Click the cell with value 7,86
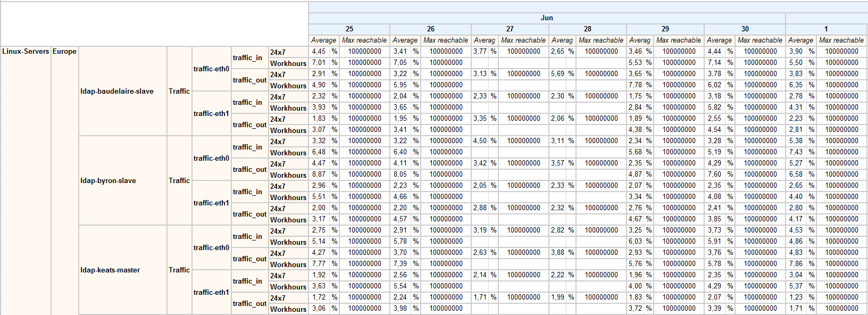Screen dimensions: 868x315 coord(796,264)
